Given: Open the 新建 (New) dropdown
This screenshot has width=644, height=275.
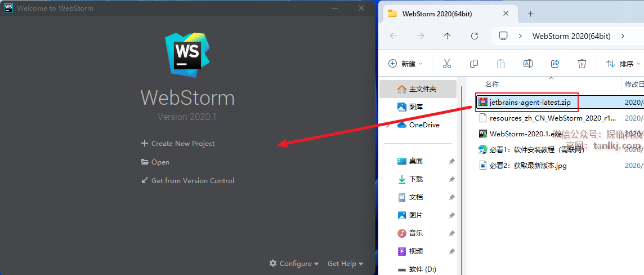Looking at the screenshot, I should coord(405,64).
